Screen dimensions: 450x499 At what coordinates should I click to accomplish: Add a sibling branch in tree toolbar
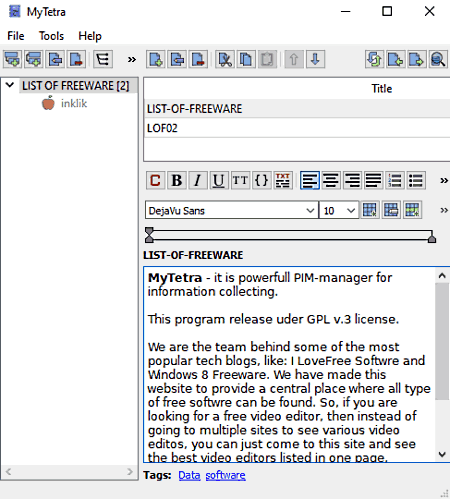pos(13,60)
